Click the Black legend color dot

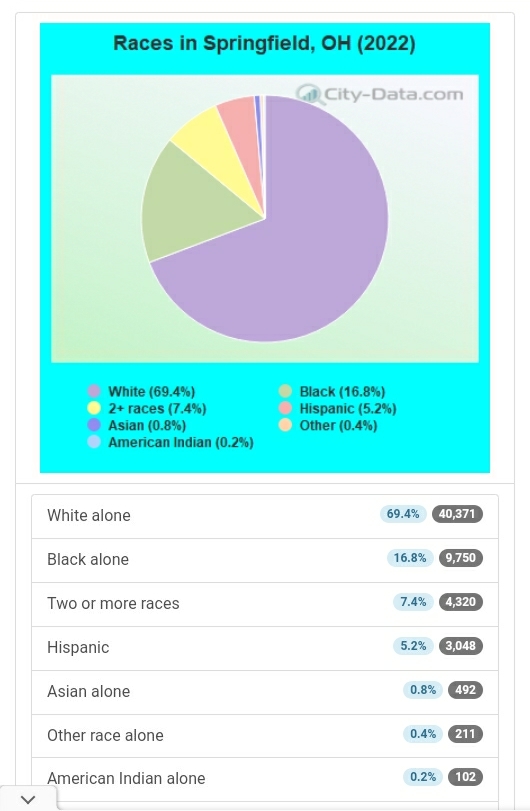click(285, 391)
